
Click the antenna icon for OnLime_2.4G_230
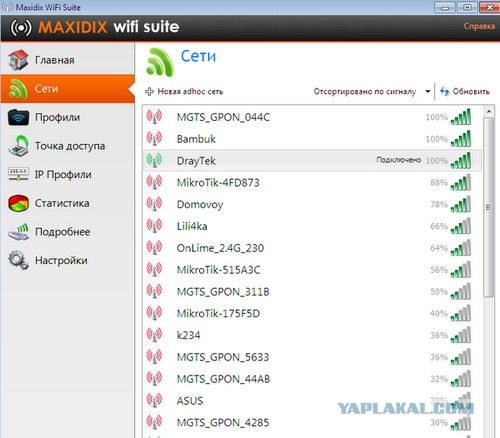coord(154,248)
